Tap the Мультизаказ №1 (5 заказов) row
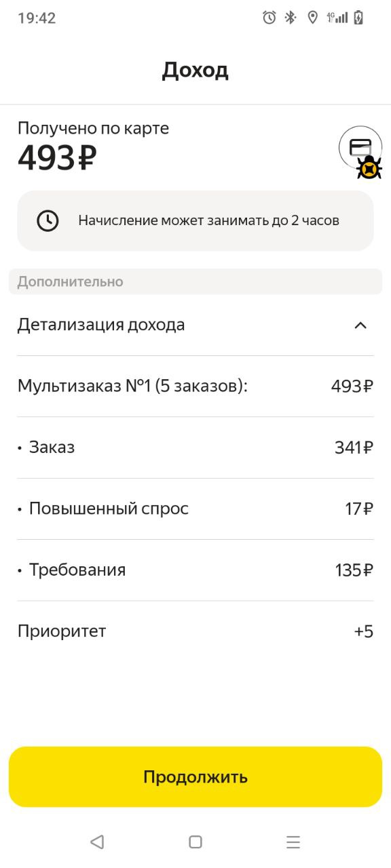This screenshot has height=868, width=391. 195,386
